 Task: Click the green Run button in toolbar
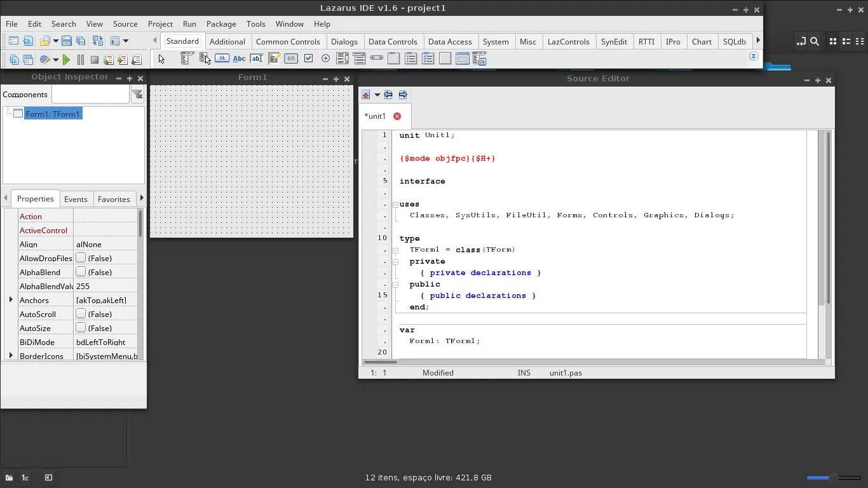point(66,60)
